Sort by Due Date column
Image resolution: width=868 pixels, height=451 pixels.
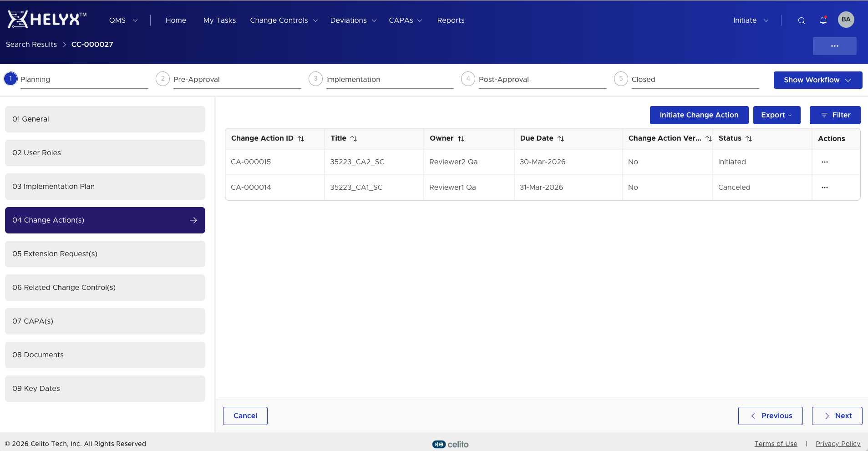coord(561,139)
